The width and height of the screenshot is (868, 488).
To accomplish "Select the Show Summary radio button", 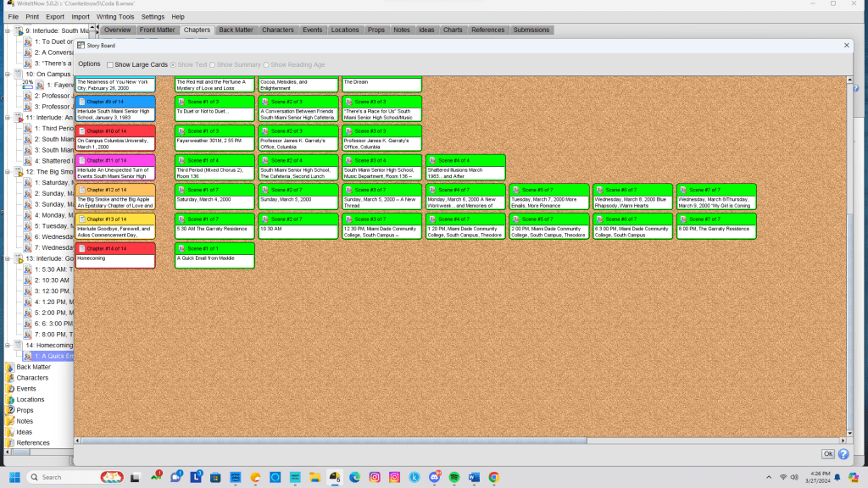I will pos(213,64).
